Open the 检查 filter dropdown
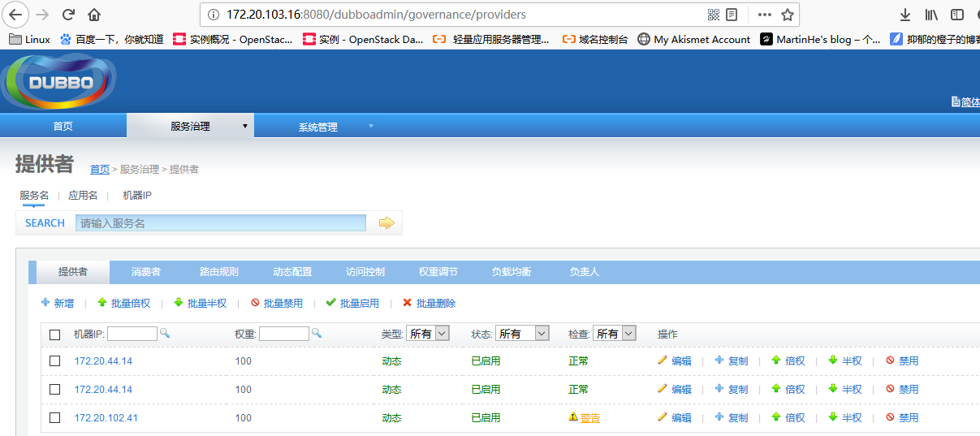Screen dimensions: 980x436 point(614,334)
